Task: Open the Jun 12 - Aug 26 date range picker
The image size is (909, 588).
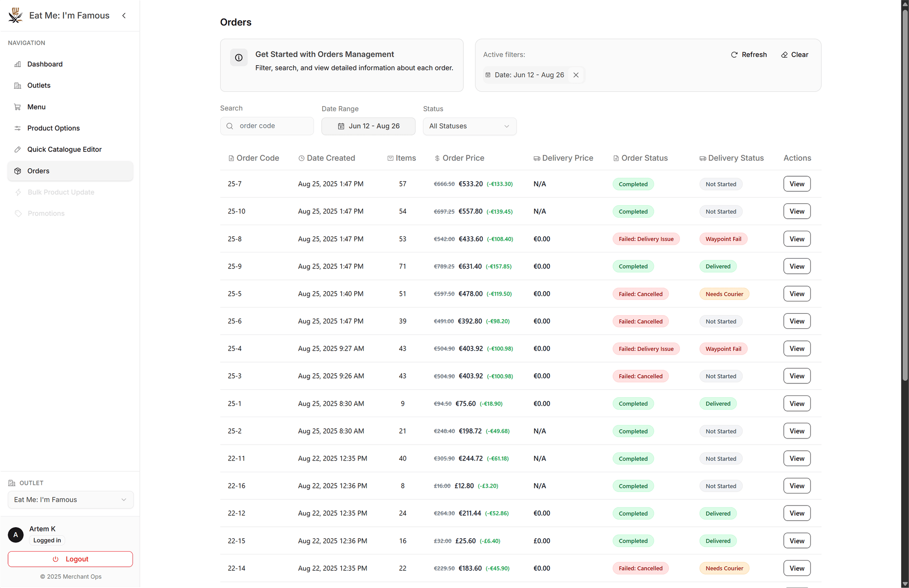Action: click(x=374, y=126)
